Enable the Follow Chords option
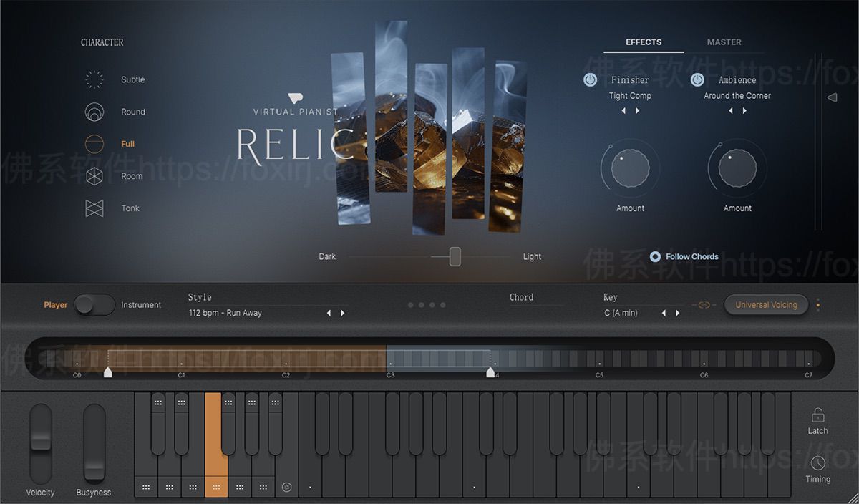 point(656,256)
